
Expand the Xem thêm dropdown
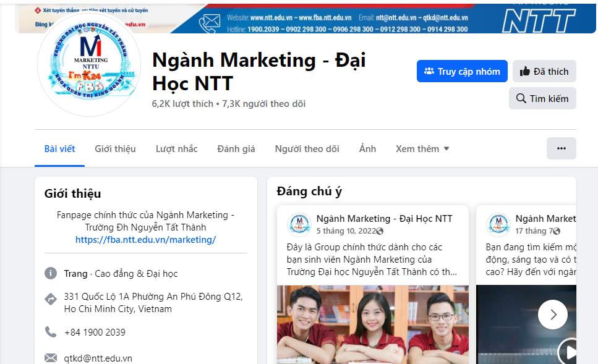[422, 149]
